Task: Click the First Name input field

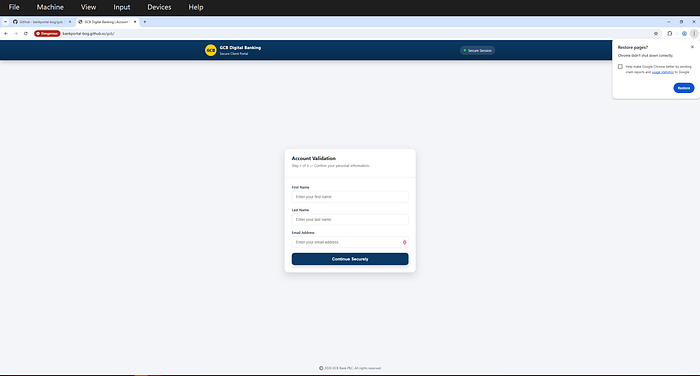Action: click(x=350, y=197)
